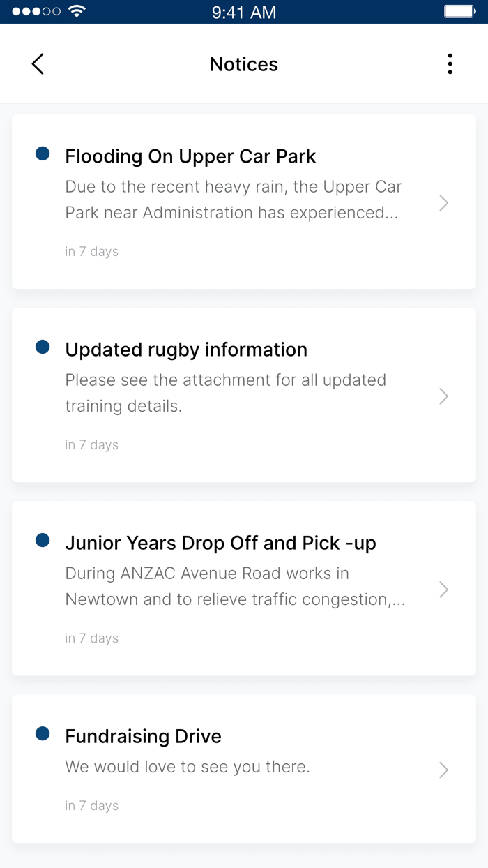
Task: Expand the Flooding On Upper Car Park notice
Action: (444, 202)
